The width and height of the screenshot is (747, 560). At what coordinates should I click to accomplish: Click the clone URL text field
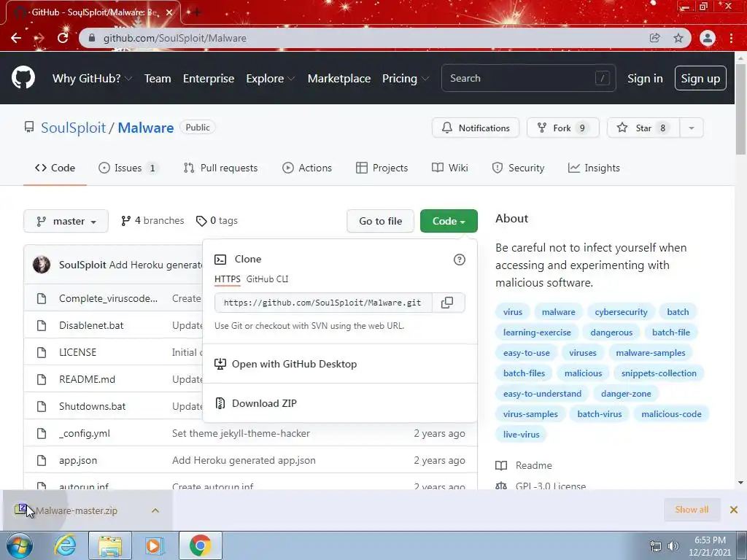tap(323, 303)
